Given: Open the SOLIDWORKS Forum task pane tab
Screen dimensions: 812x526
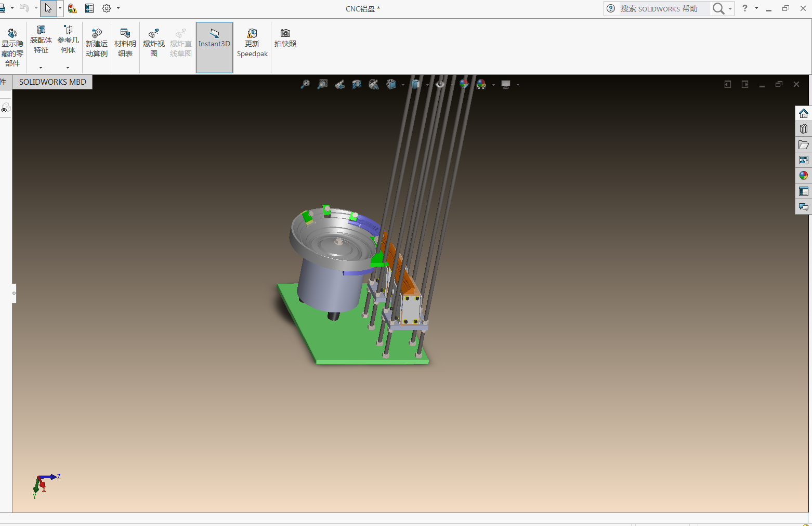Looking at the screenshot, I should pyautogui.click(x=804, y=207).
